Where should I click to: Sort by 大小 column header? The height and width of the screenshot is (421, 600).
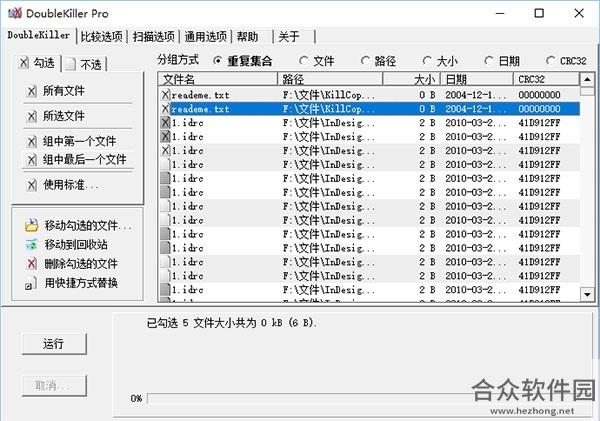tap(411, 79)
